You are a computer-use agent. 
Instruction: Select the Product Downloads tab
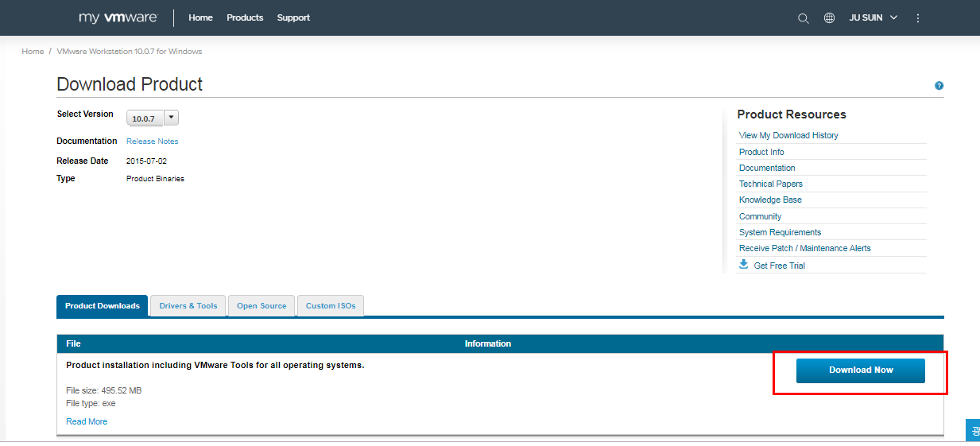pyautogui.click(x=103, y=306)
